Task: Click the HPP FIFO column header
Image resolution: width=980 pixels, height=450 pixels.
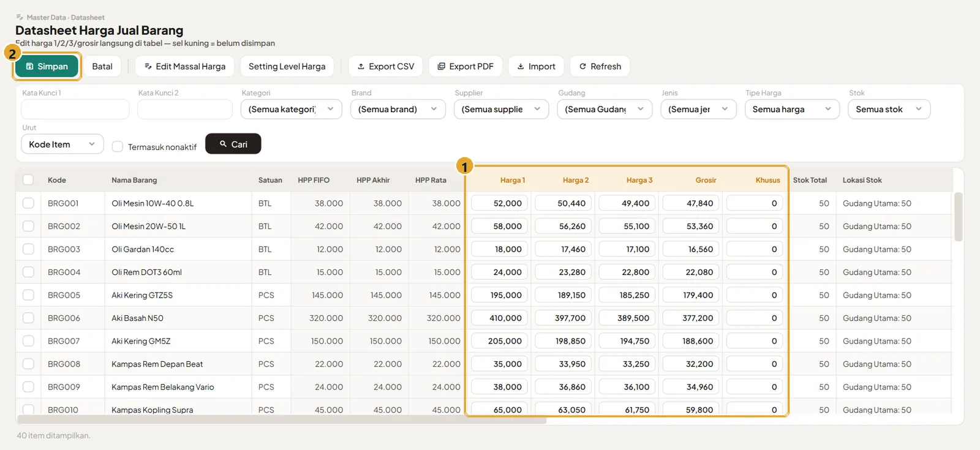Action: (314, 180)
